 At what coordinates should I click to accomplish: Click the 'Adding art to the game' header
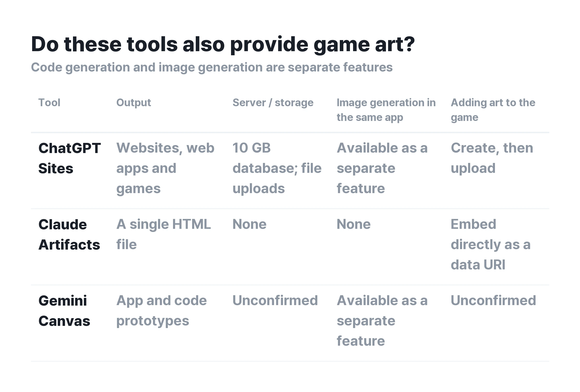(x=493, y=110)
